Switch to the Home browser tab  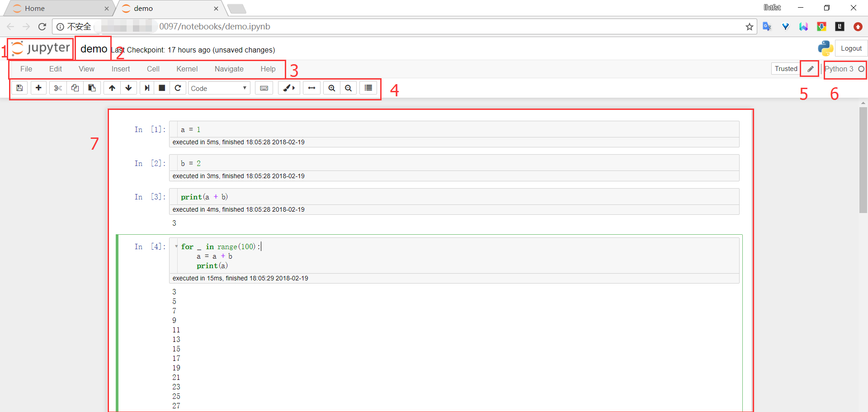(59, 8)
